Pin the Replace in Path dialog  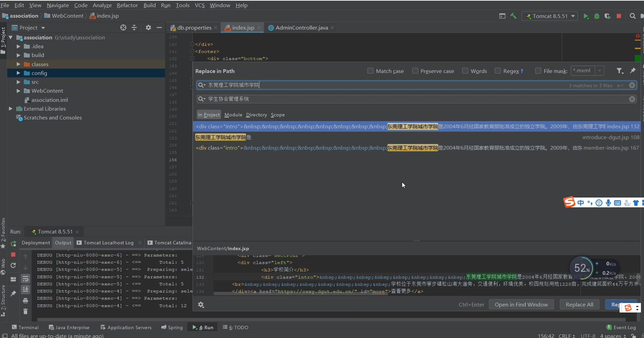tap(632, 71)
